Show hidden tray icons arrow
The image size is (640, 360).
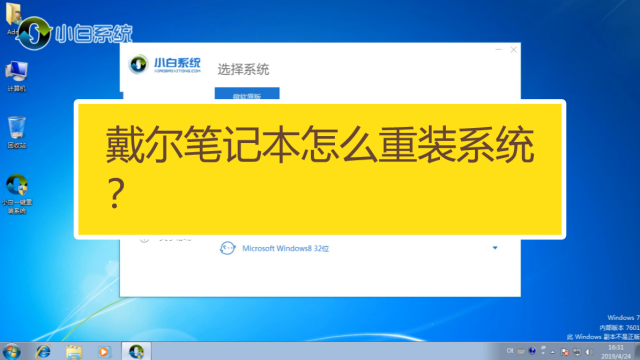(553, 352)
